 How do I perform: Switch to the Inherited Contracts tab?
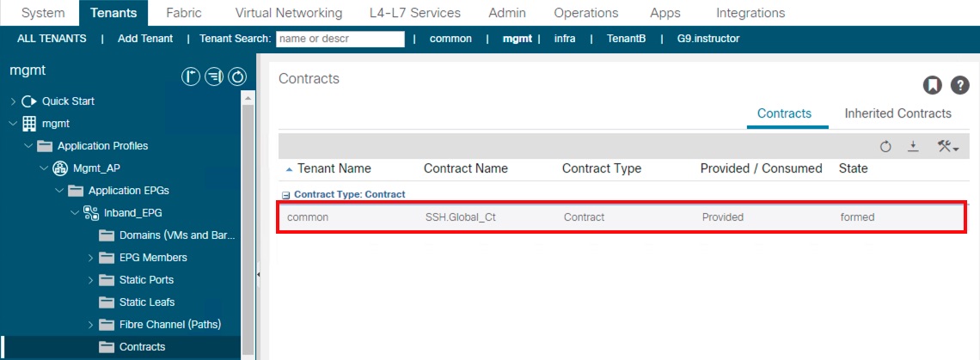click(x=897, y=113)
